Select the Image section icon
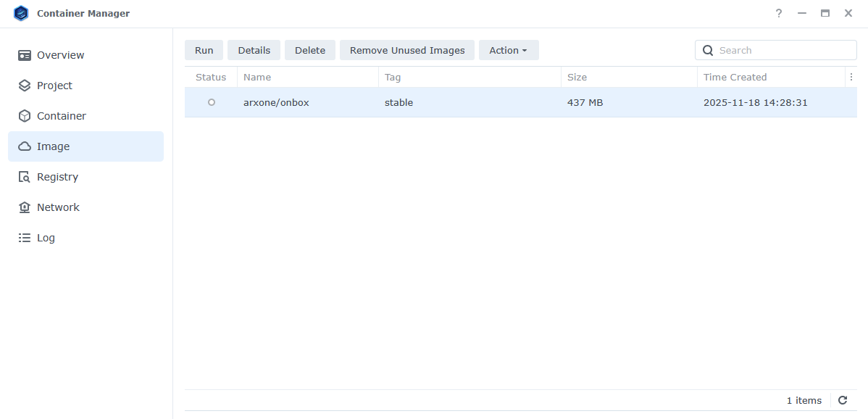The width and height of the screenshot is (868, 419). click(x=24, y=146)
